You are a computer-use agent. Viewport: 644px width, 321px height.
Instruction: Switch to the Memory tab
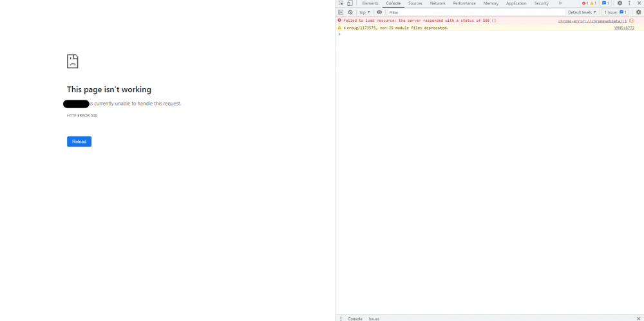[491, 3]
